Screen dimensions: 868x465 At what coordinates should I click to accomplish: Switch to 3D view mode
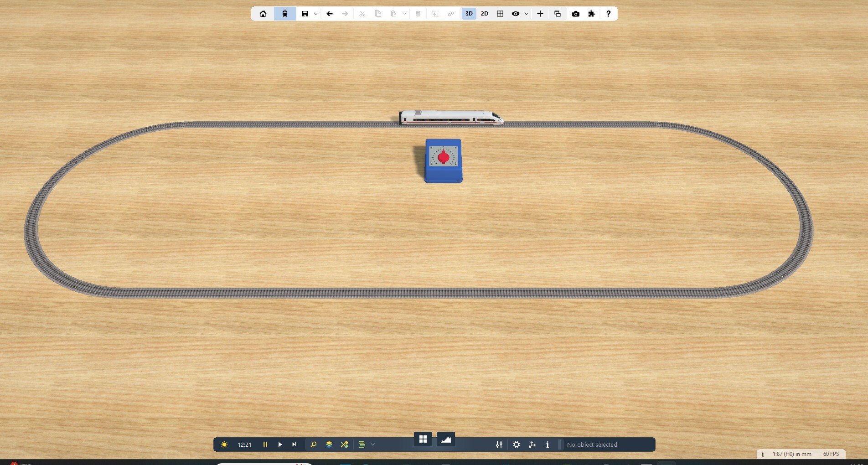(469, 14)
